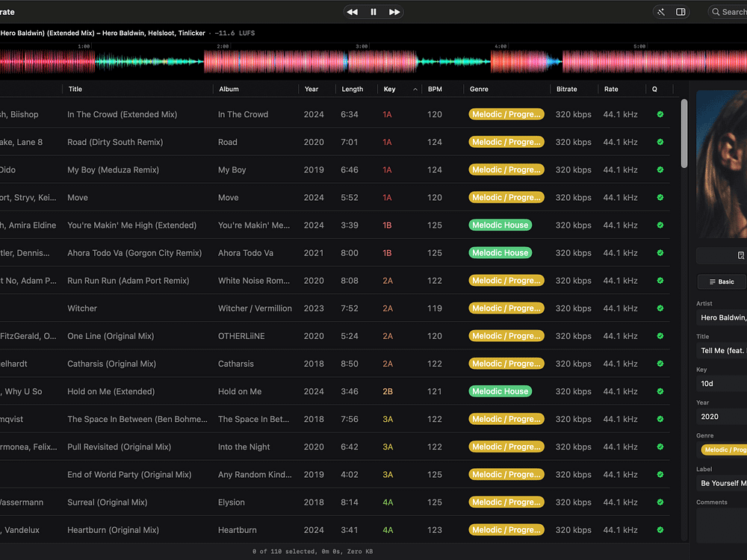The image size is (747, 560).
Task: Click the quality dot for Run Run Run
Action: (x=660, y=281)
